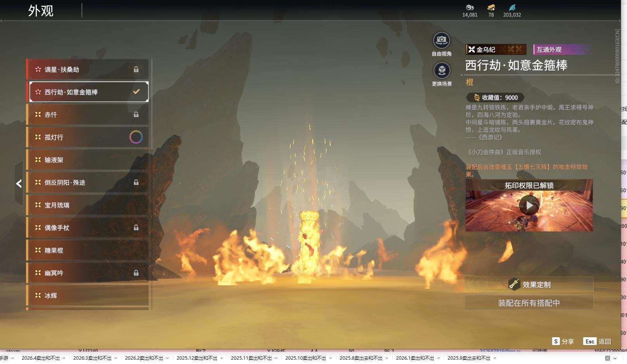Click the silver coin currency icon
The image size is (627, 364).
[469, 7]
